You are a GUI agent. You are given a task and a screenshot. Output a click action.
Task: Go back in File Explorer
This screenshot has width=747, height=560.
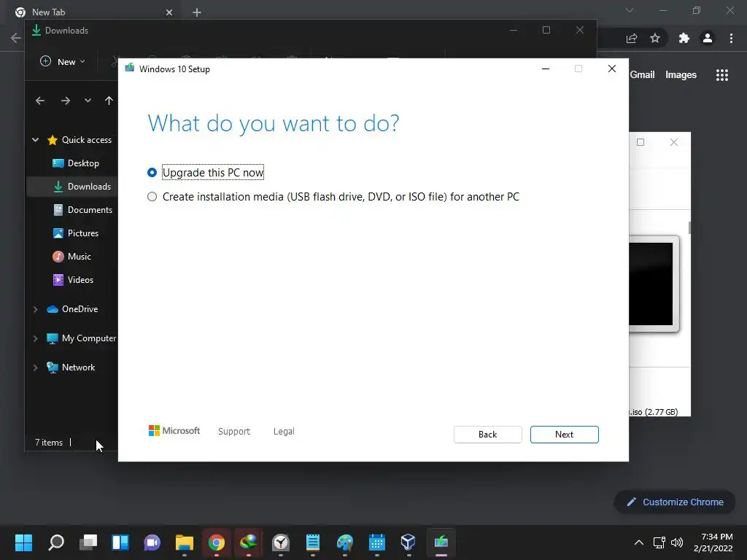[x=40, y=101]
